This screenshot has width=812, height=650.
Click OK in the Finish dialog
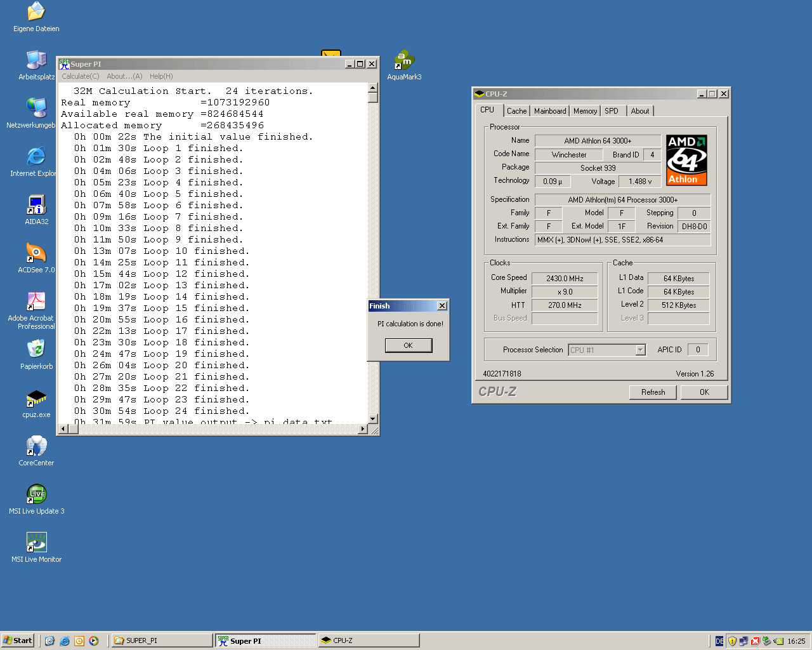(409, 345)
